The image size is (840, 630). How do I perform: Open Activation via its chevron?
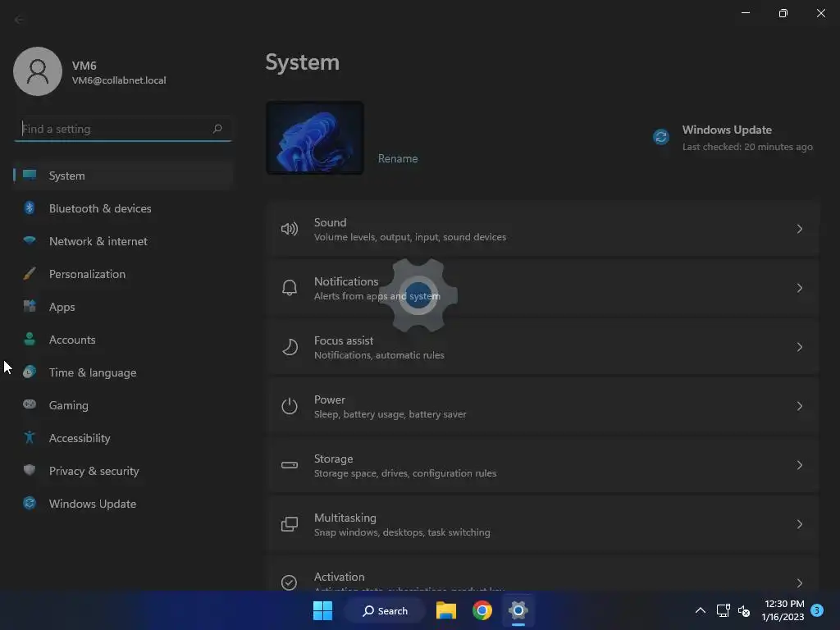pyautogui.click(x=799, y=583)
